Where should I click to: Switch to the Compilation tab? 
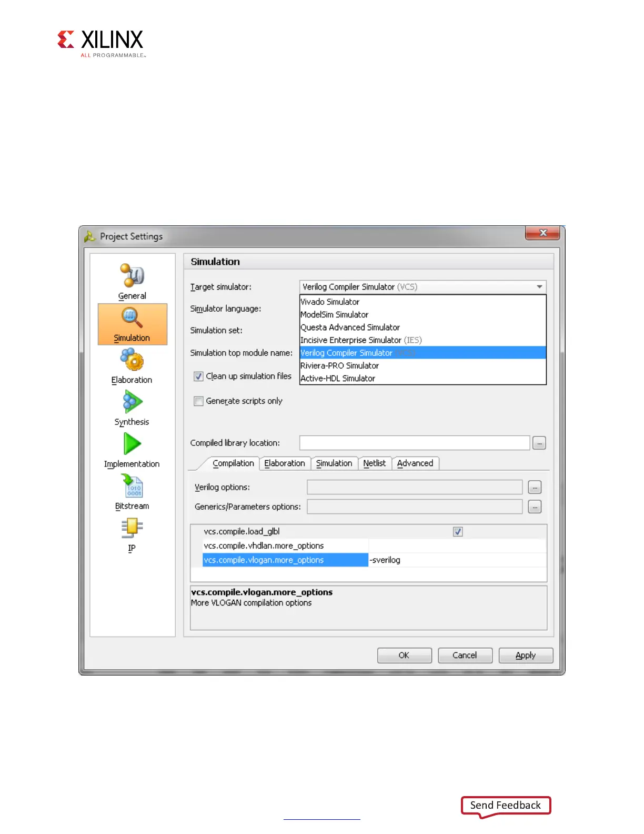coord(233,463)
